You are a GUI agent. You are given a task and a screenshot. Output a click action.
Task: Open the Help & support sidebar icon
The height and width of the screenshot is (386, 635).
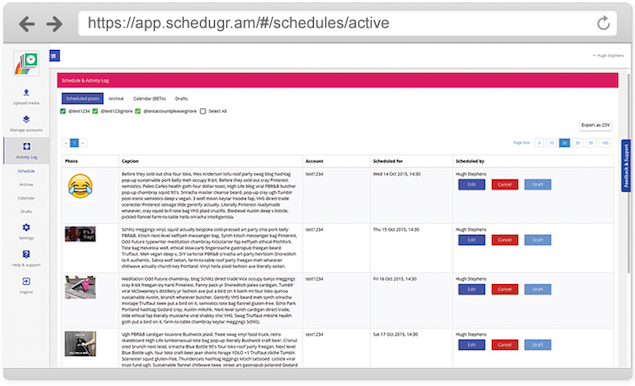point(26,254)
